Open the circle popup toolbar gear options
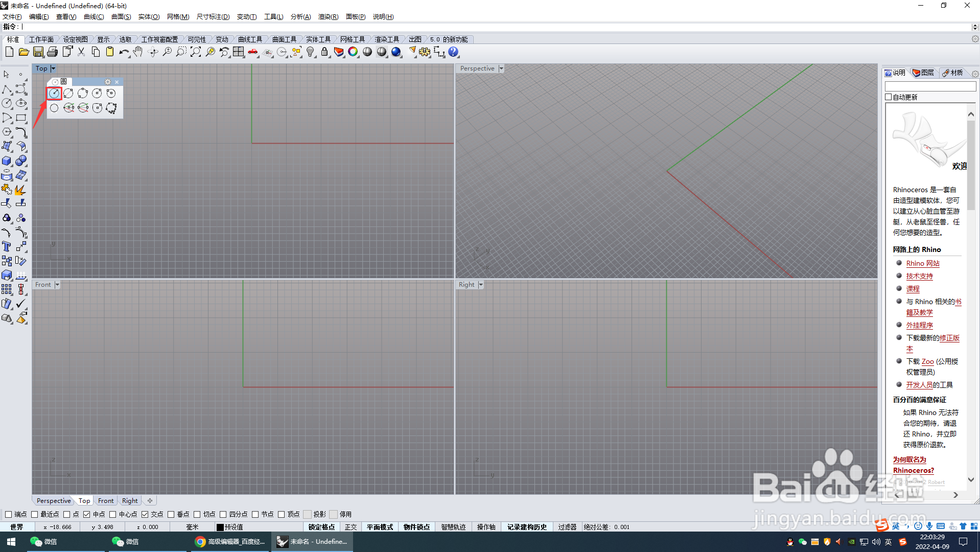The height and width of the screenshot is (552, 980). (x=108, y=82)
